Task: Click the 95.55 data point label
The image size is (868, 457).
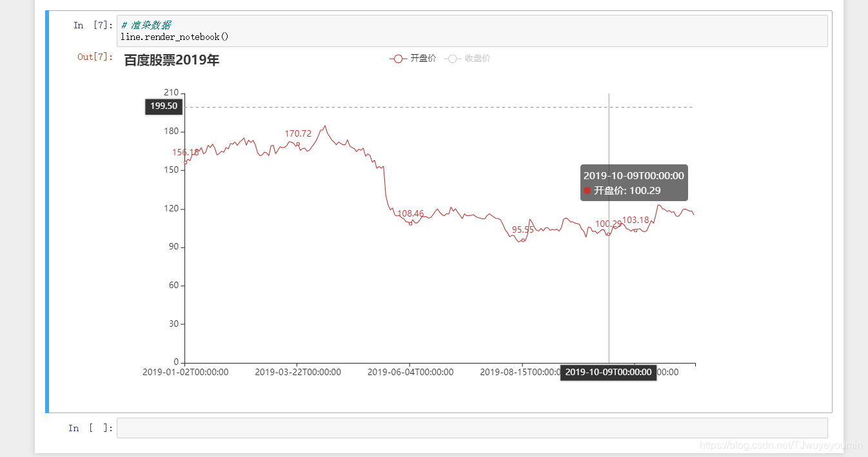Action: 523,229
